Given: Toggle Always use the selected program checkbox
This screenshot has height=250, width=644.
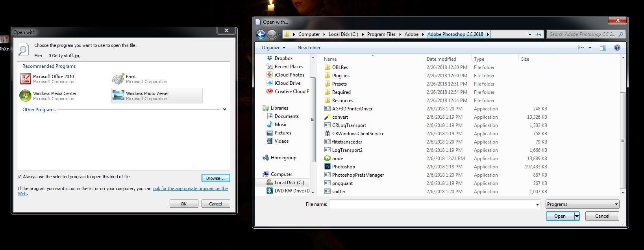Looking at the screenshot, I should (x=19, y=177).
